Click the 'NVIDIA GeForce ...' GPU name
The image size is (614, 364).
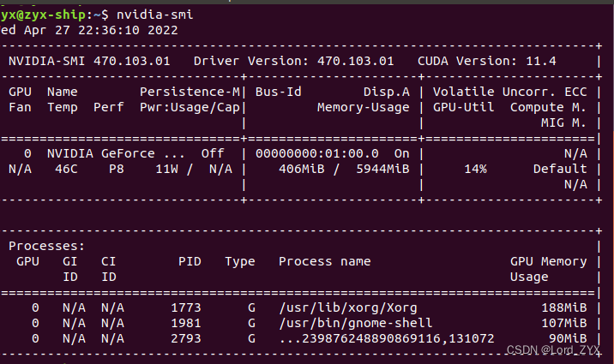pyautogui.click(x=116, y=153)
